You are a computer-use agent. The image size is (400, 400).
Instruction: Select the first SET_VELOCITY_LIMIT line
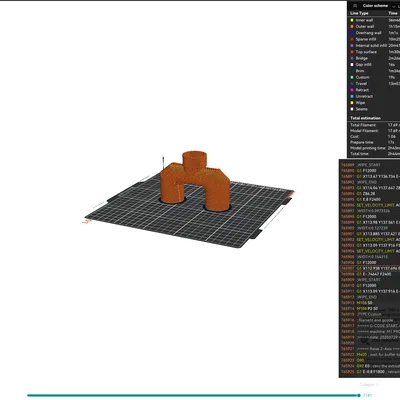tap(369, 205)
